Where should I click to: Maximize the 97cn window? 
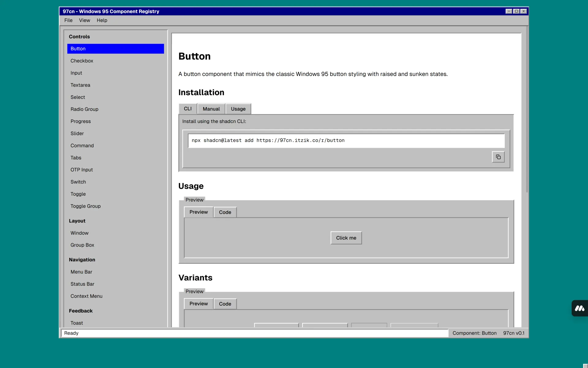coord(516,11)
